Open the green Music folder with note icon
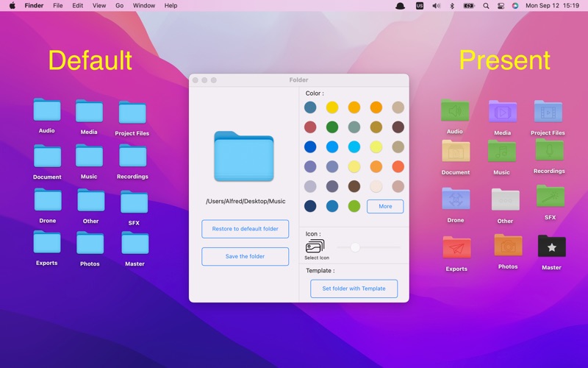Screen dimensions: 588x368 [501, 152]
